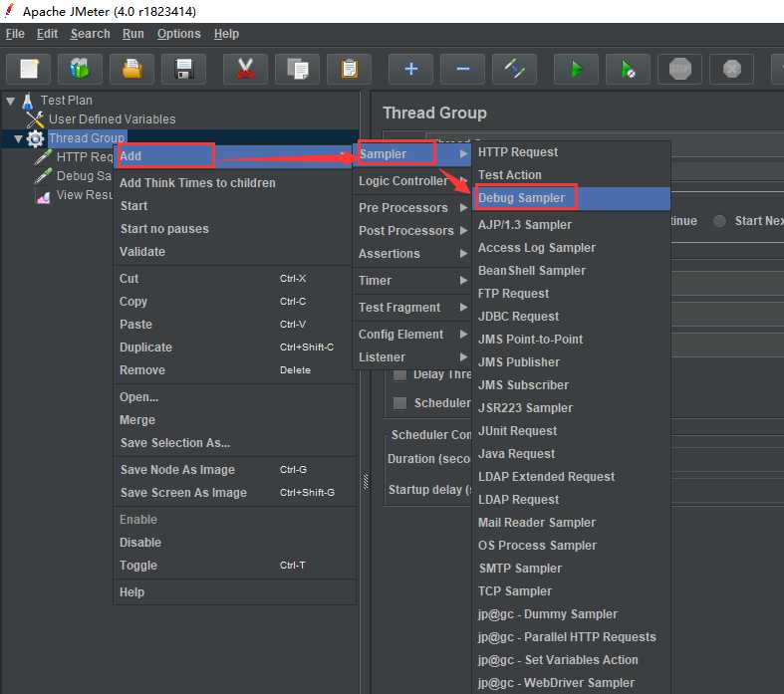Choose Merge in context menu

234,420
